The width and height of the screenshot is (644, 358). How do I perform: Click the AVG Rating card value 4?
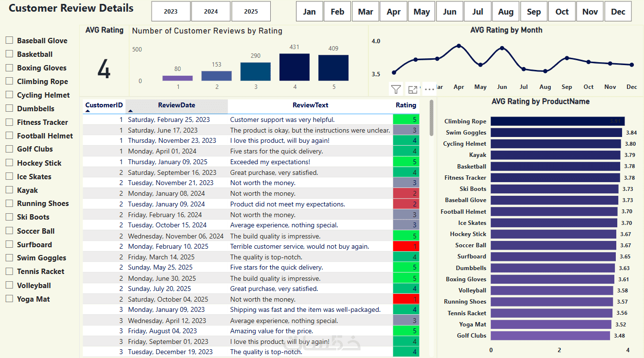pos(104,69)
